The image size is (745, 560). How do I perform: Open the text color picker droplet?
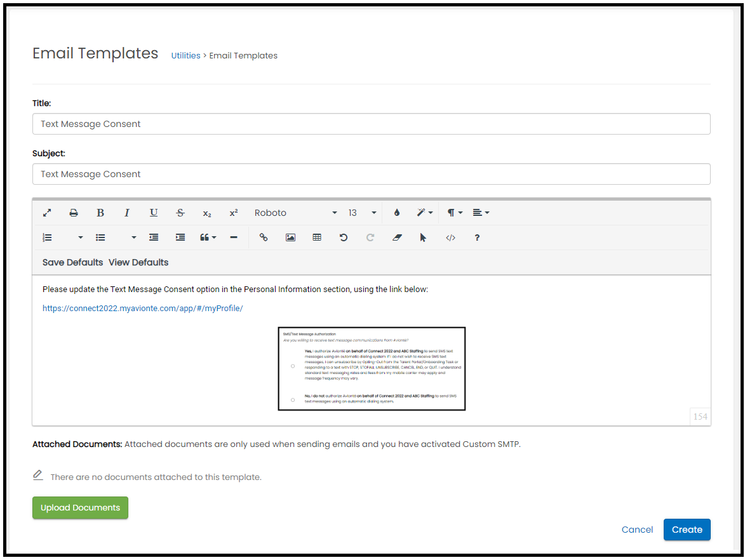[x=397, y=213]
